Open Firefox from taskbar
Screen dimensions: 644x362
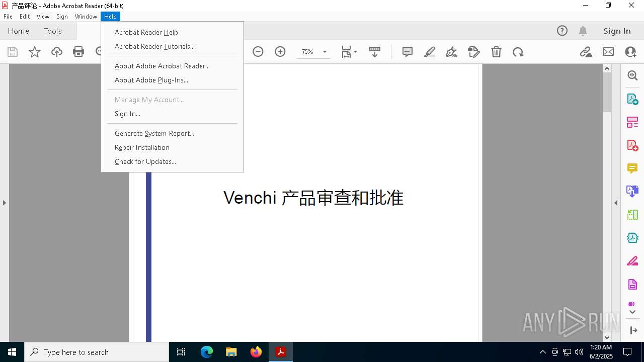(x=256, y=352)
